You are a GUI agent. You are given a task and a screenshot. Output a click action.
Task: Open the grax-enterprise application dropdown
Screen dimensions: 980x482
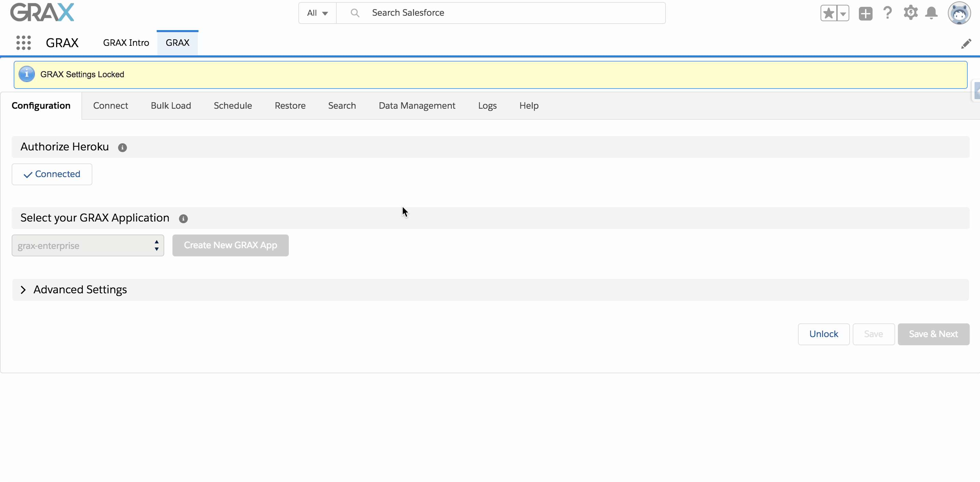click(x=88, y=245)
